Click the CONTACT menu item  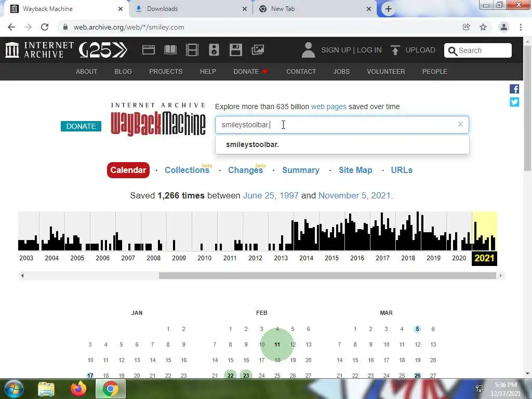(301, 72)
